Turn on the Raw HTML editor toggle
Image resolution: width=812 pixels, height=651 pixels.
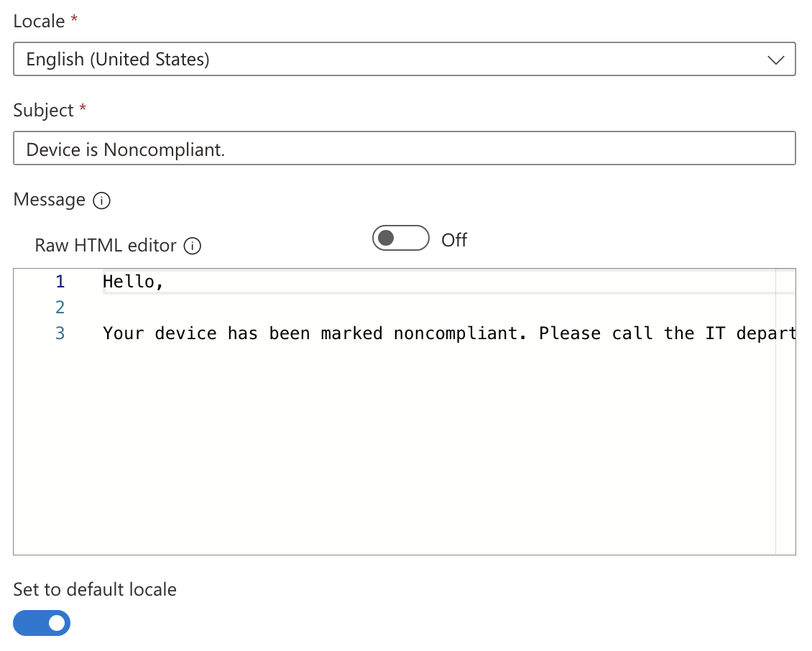tap(400, 238)
